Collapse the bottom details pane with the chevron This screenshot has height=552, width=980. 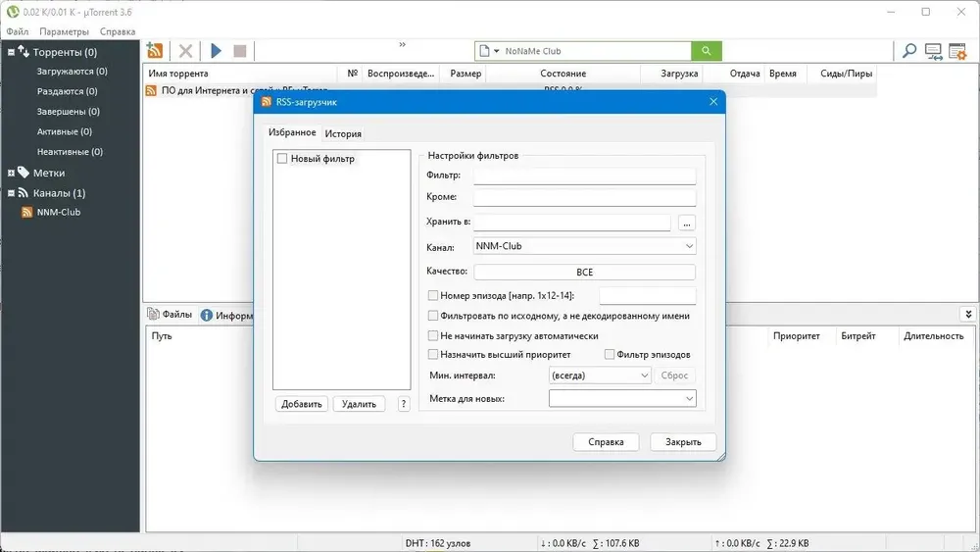(968, 314)
